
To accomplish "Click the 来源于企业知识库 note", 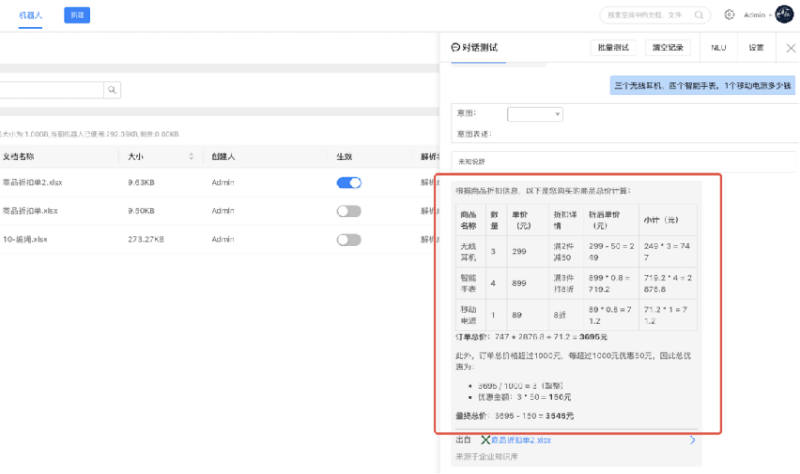I will 487,457.
